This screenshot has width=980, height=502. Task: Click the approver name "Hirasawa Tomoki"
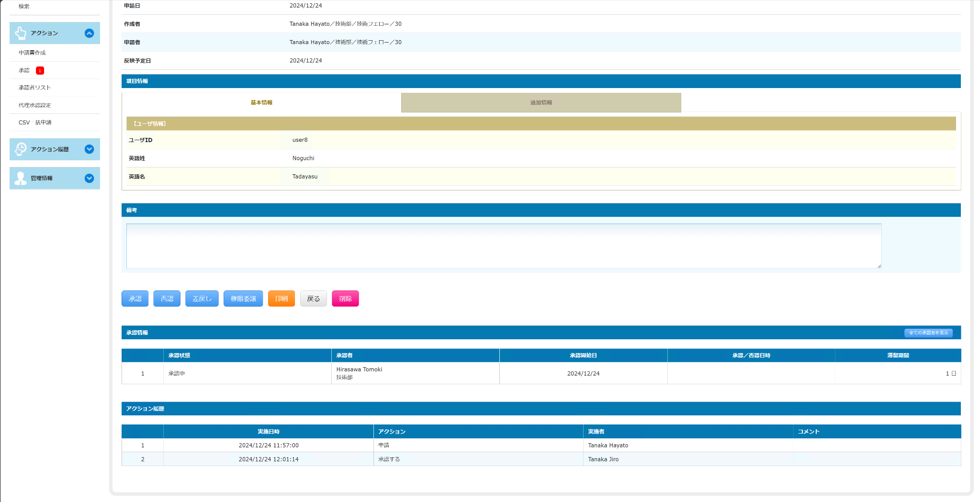(x=360, y=369)
